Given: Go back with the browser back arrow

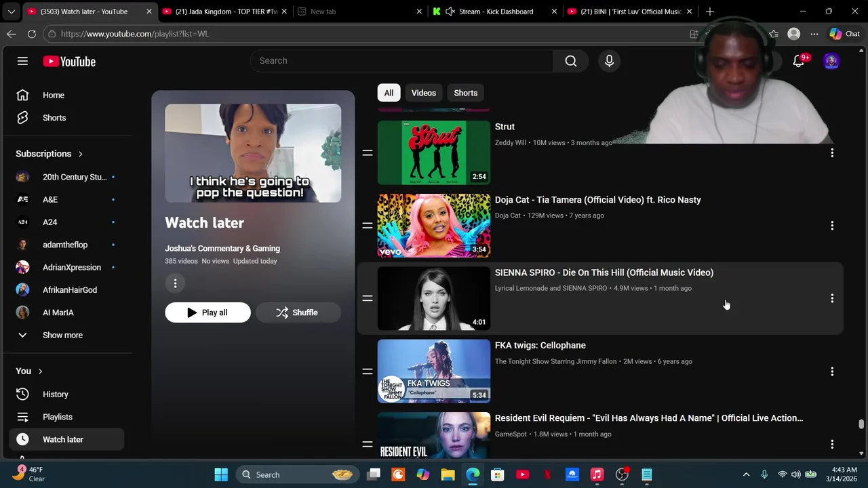Looking at the screenshot, I should (12, 34).
